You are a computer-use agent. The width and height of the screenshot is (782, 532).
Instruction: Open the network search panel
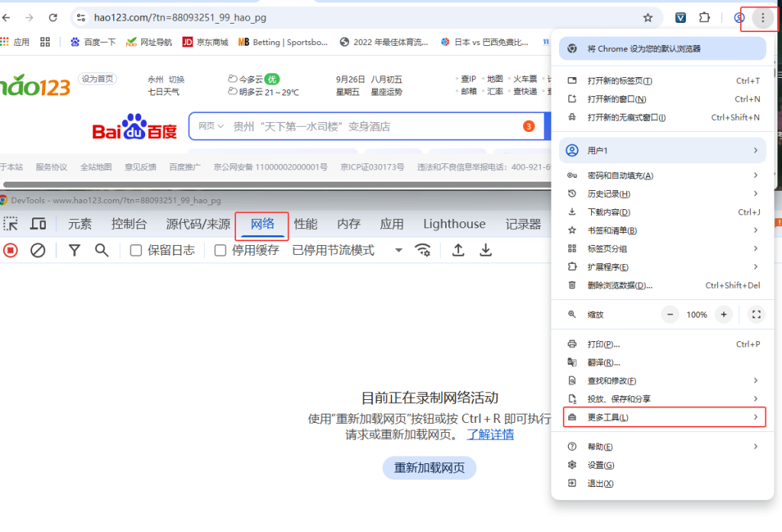pyautogui.click(x=102, y=250)
